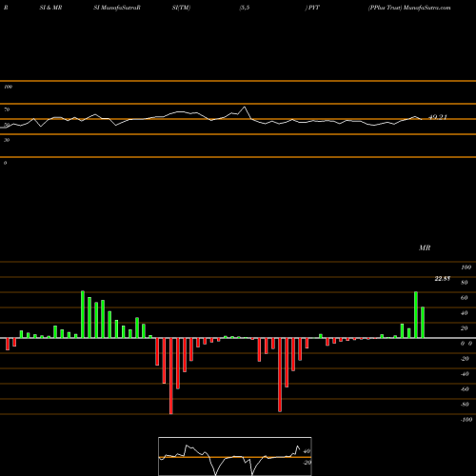Click the MR current value below the MR label
This screenshot has width=476, height=476.
tap(443, 279)
